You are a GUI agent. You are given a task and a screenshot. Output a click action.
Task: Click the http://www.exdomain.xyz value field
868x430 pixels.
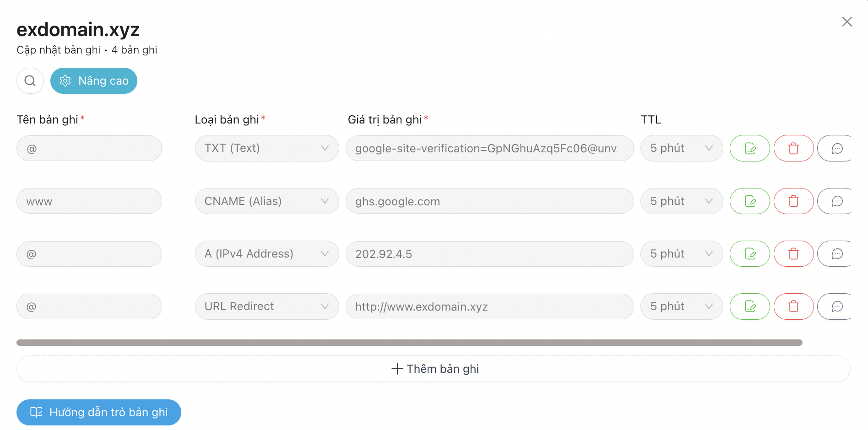[x=490, y=306]
